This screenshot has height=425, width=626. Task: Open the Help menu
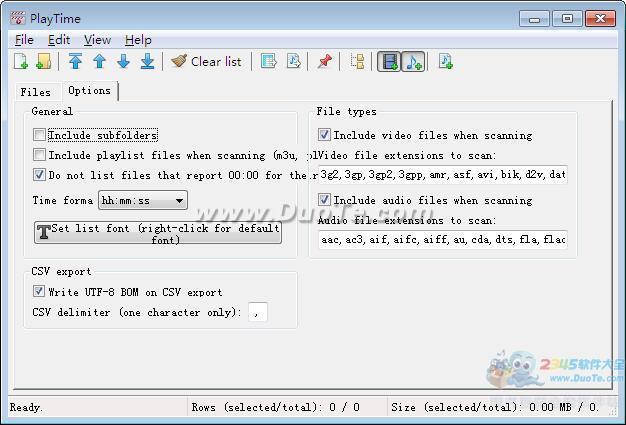click(138, 40)
